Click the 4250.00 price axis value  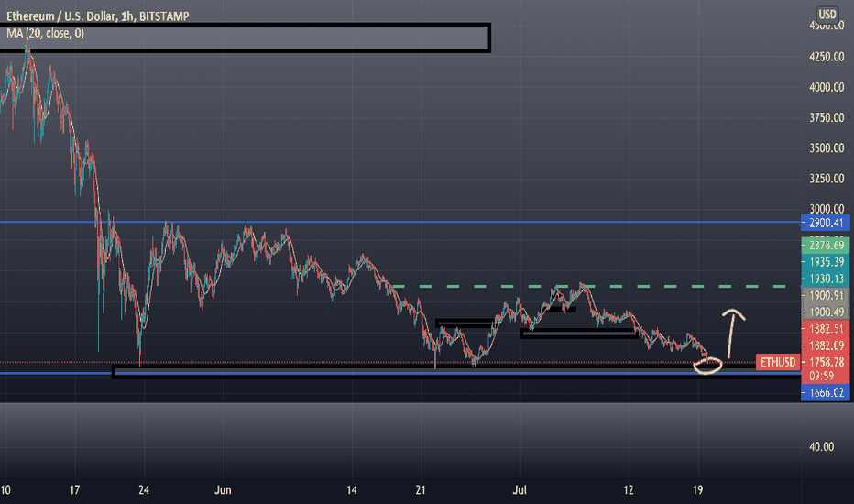click(827, 57)
